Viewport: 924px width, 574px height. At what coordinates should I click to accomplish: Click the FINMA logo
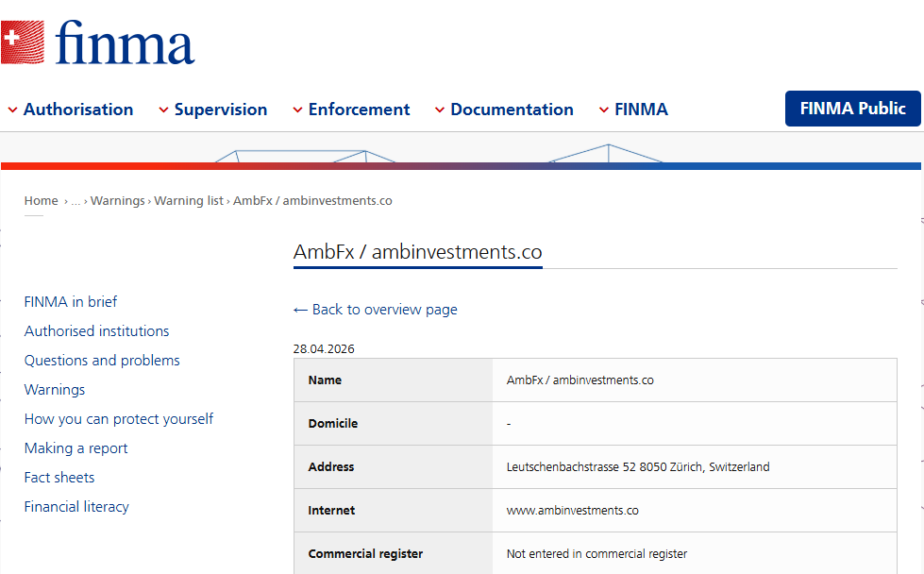tap(98, 42)
